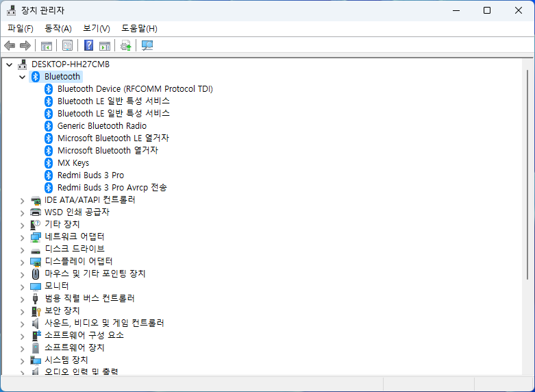Open the 동작(A) menu

click(x=58, y=29)
